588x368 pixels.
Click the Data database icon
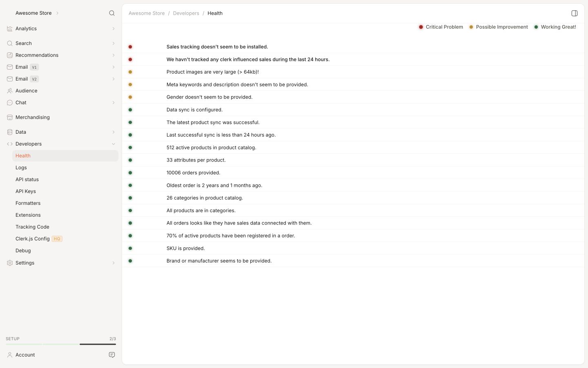click(10, 132)
